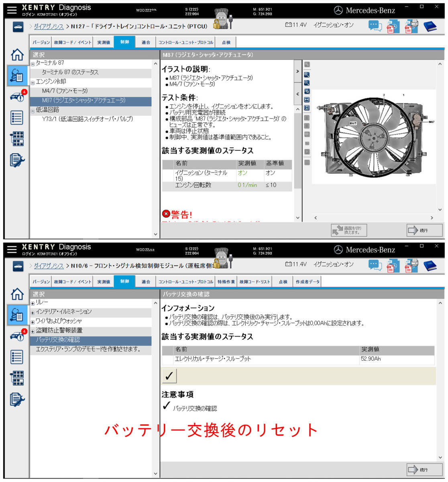Viewport: 448px width, 482px height.
Task: Open the order list sidebar icon
Action: (16, 116)
